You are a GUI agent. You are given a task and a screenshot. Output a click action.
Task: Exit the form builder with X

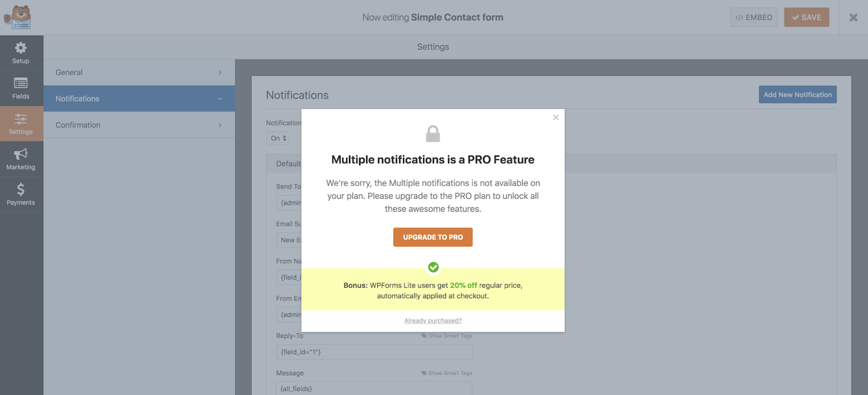[x=853, y=17]
